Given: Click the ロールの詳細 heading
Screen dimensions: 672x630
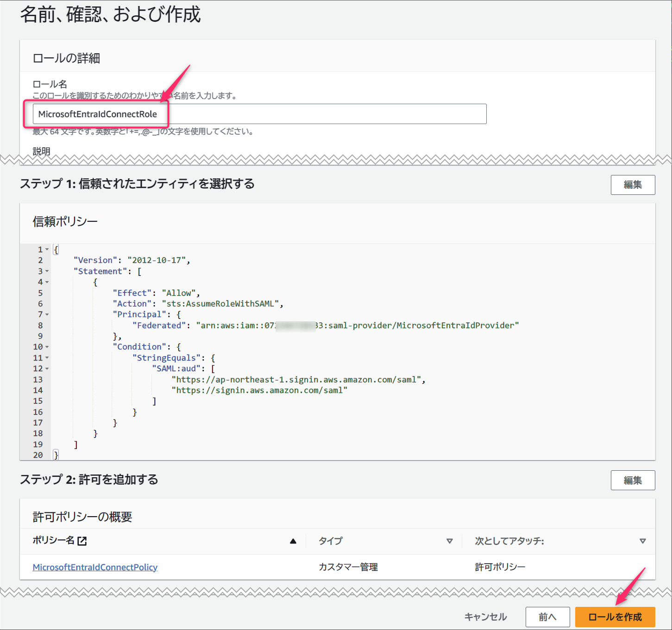Looking at the screenshot, I should point(66,58).
